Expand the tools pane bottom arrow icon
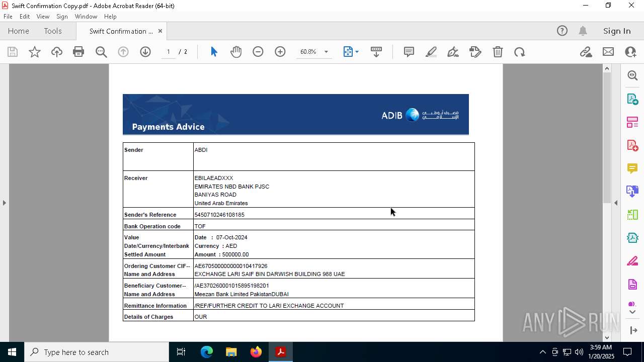The width and height of the screenshot is (644, 362). point(632,330)
